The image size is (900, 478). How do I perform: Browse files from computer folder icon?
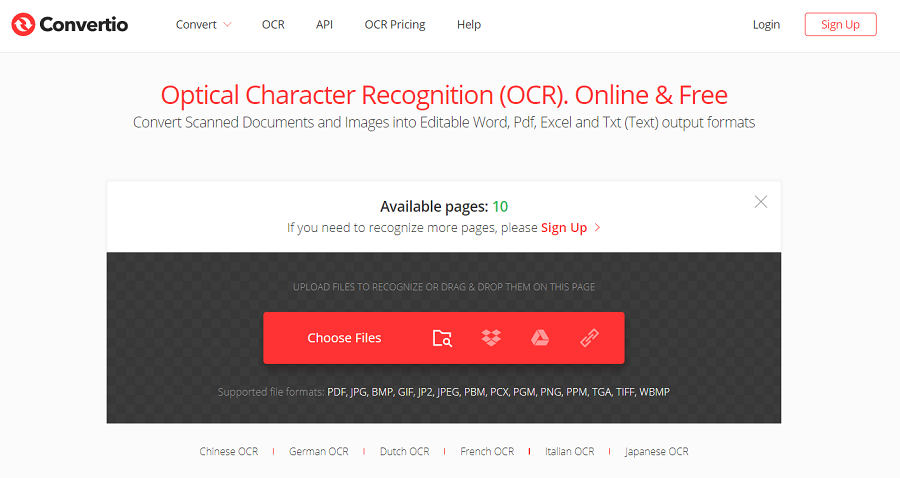442,338
